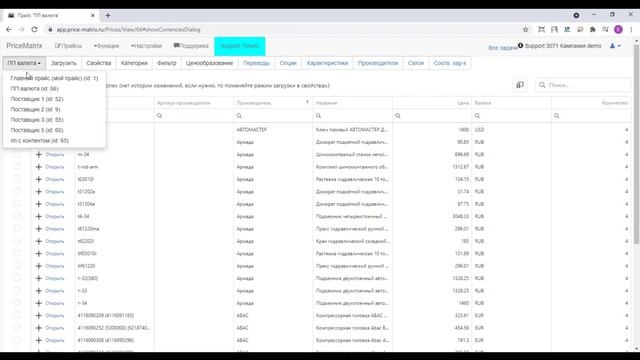Open the user account dropdown at top right
Viewport: 640px width, 360px height.
click(x=615, y=46)
